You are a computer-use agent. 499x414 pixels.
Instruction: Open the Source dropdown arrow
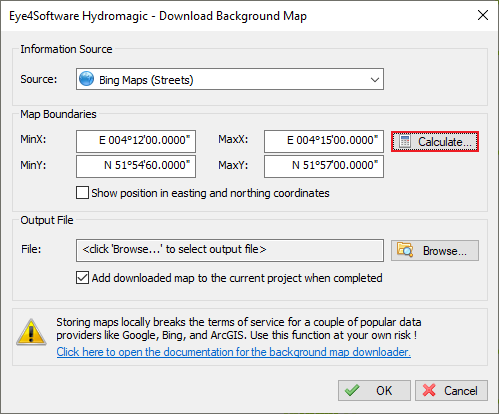375,79
